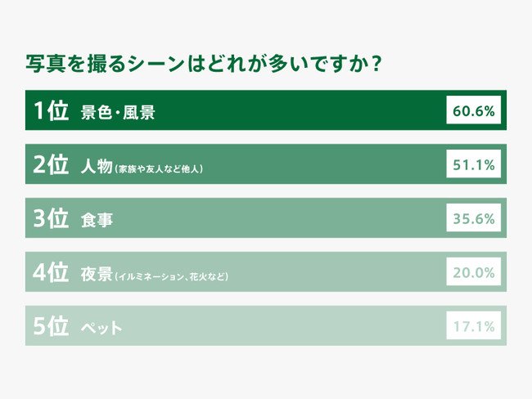The image size is (532, 399).
Task: Select the 夜景 category label
Action: point(97,273)
